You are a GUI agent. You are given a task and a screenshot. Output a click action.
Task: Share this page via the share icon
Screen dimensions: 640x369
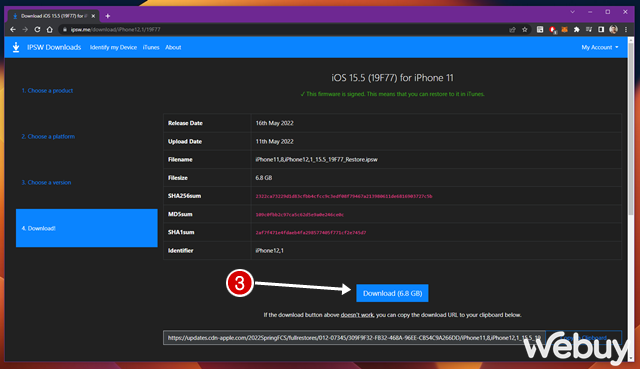click(512, 29)
